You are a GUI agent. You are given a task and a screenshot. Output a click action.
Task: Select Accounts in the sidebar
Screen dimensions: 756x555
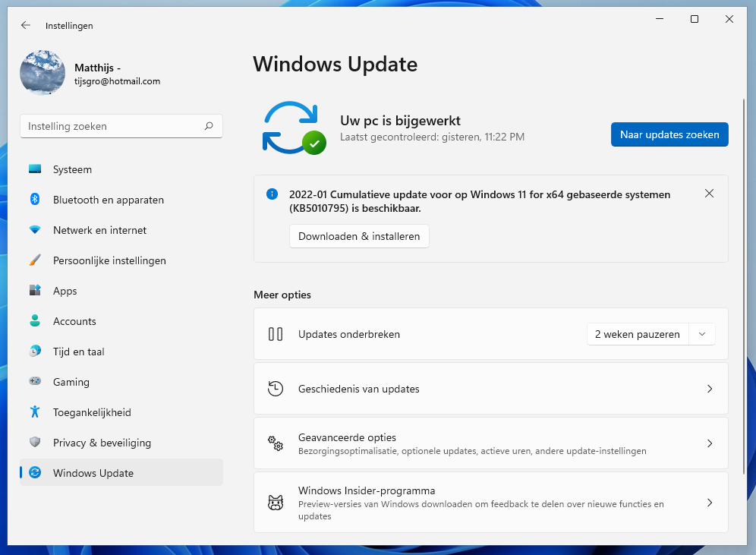74,321
